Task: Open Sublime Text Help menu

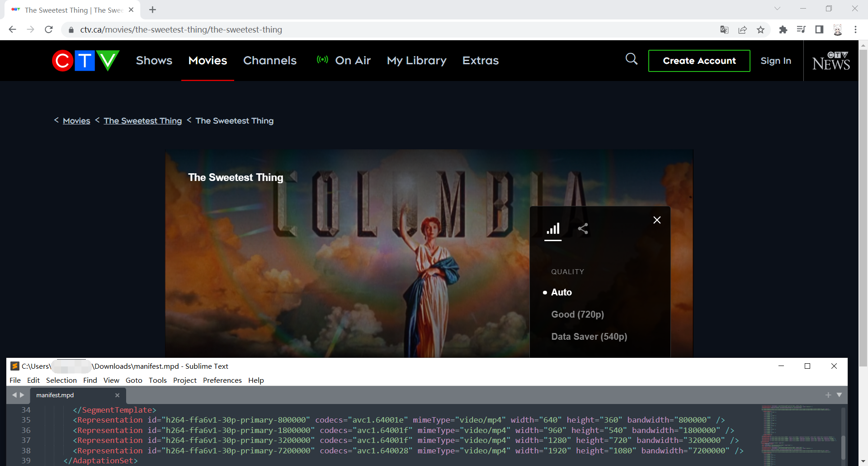Action: pyautogui.click(x=256, y=380)
